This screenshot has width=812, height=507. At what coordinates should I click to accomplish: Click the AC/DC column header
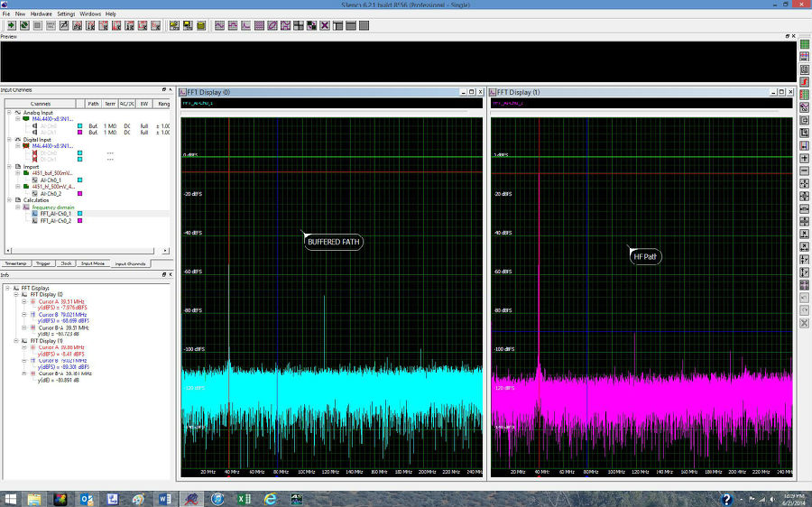pos(127,104)
